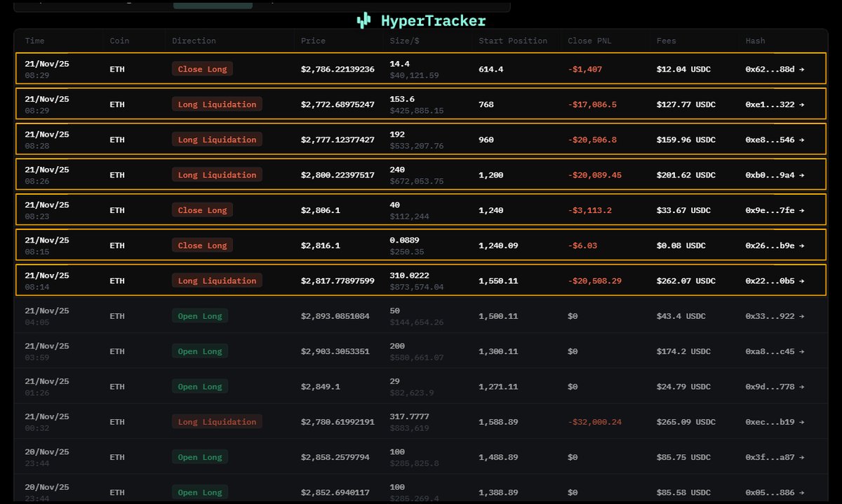This screenshot has width=842, height=504.
Task: Click the Time column header
Action: [34, 41]
